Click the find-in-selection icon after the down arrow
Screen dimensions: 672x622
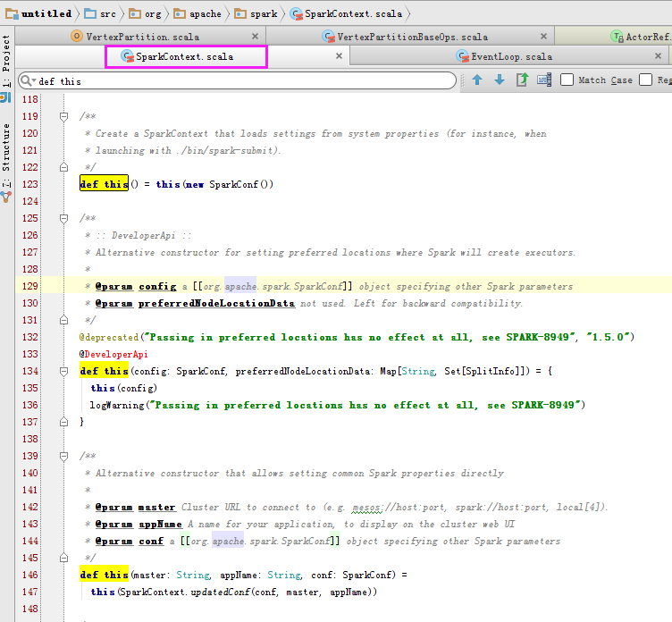[522, 80]
